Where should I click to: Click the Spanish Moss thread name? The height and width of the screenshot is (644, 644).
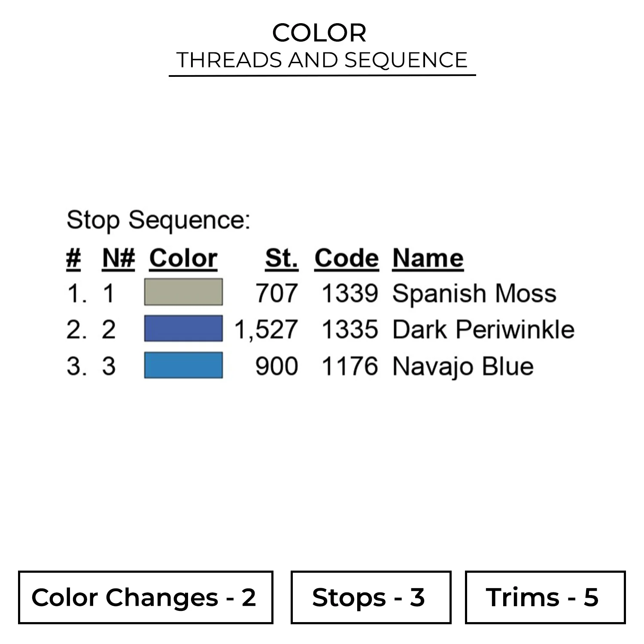tap(474, 294)
